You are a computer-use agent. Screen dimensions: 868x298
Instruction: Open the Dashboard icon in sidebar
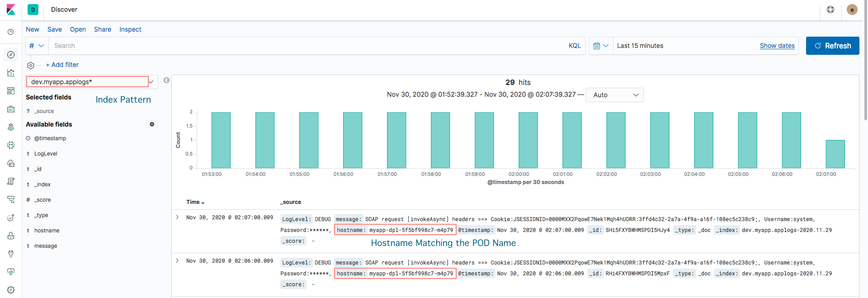(x=11, y=91)
